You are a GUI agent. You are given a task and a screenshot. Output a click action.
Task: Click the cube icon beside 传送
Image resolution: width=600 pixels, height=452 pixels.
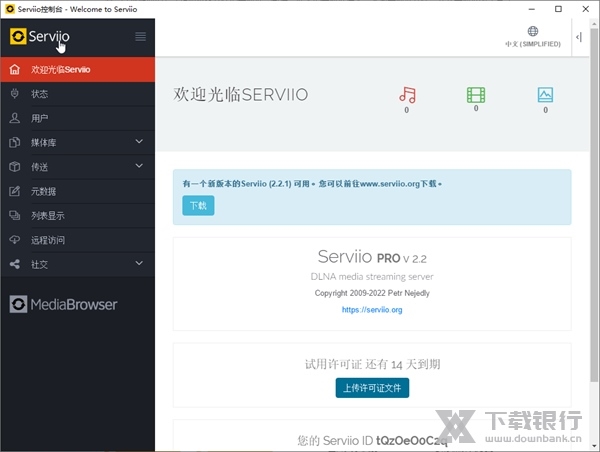pyautogui.click(x=15, y=166)
